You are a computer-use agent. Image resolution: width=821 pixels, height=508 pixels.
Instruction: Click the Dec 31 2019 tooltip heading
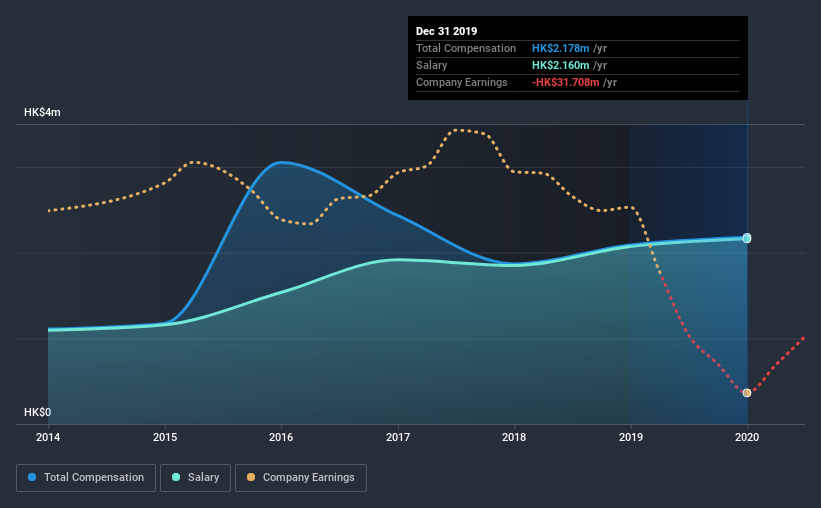(x=447, y=31)
